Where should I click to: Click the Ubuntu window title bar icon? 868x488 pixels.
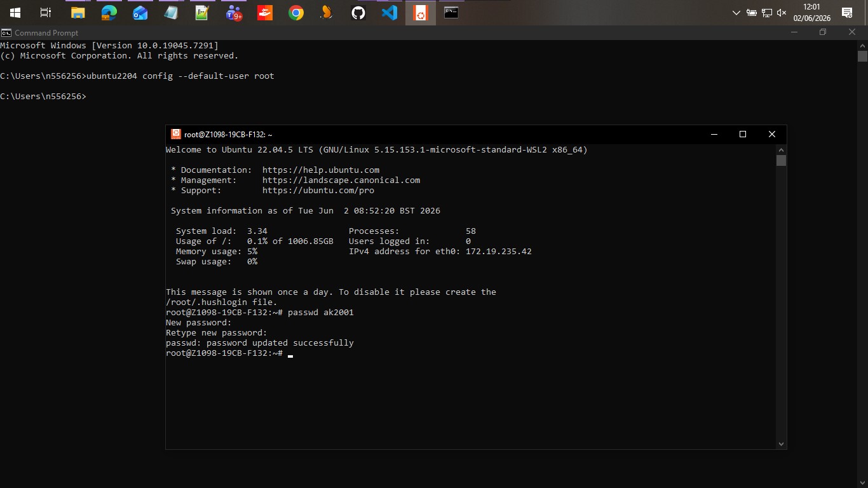[176, 134]
